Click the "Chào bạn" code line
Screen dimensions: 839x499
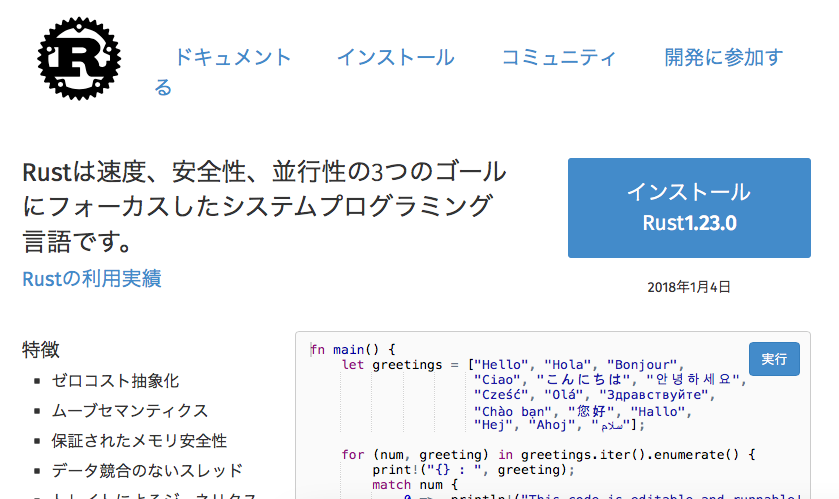tap(583, 411)
